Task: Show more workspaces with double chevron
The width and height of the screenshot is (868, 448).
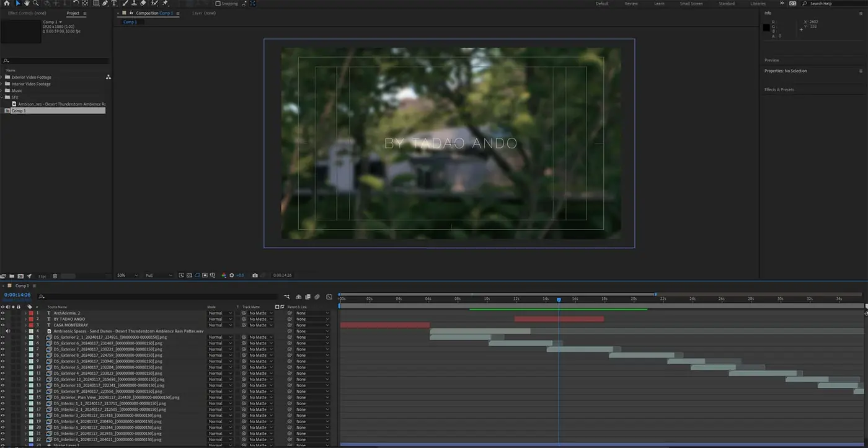Action: tap(782, 3)
